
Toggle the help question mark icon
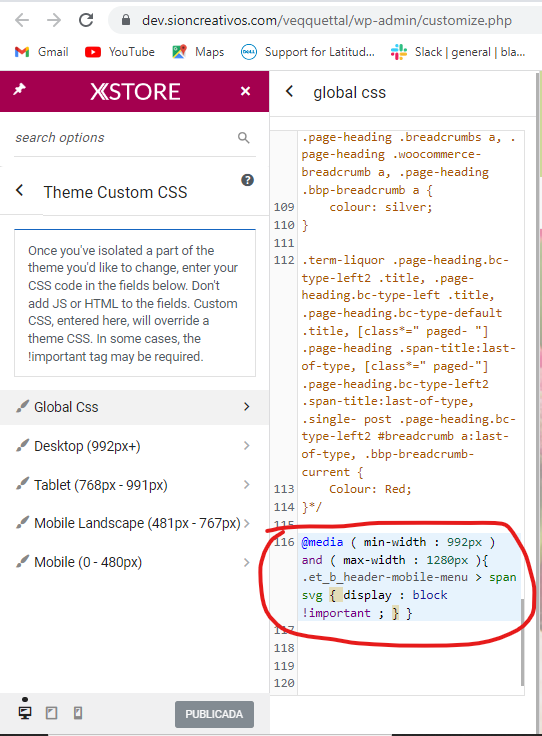pyautogui.click(x=247, y=180)
